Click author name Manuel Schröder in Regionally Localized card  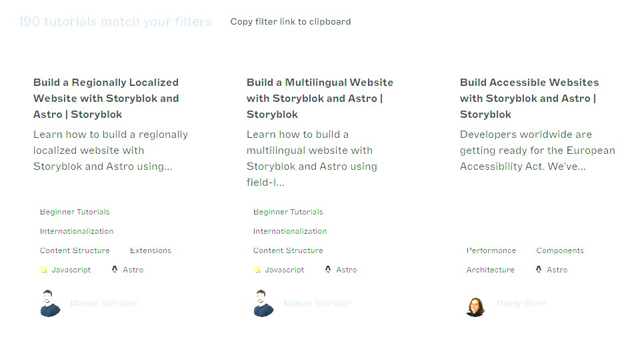(104, 303)
